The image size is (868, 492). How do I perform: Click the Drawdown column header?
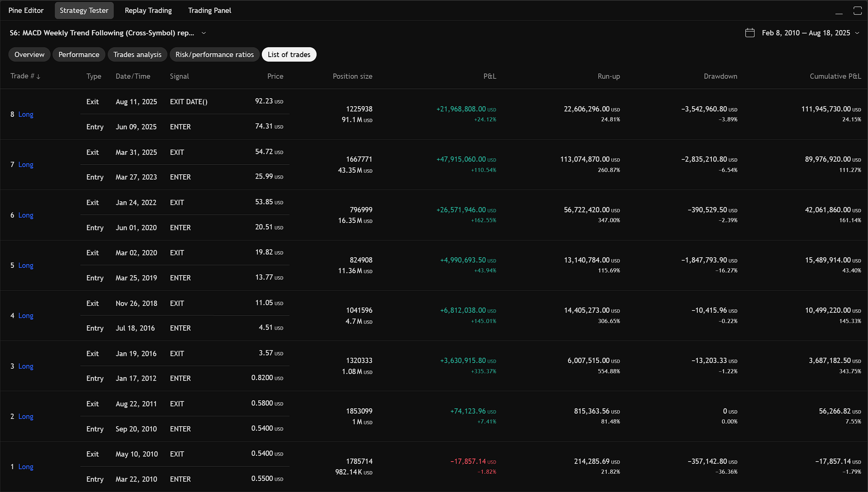point(720,76)
